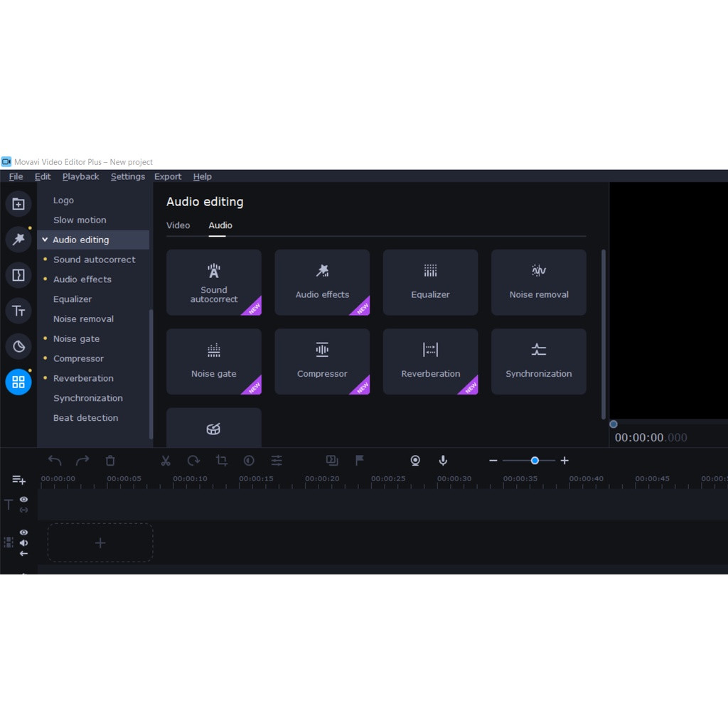The width and height of the screenshot is (728, 728).
Task: Open the Import files sidebar icon
Action: [x=18, y=204]
